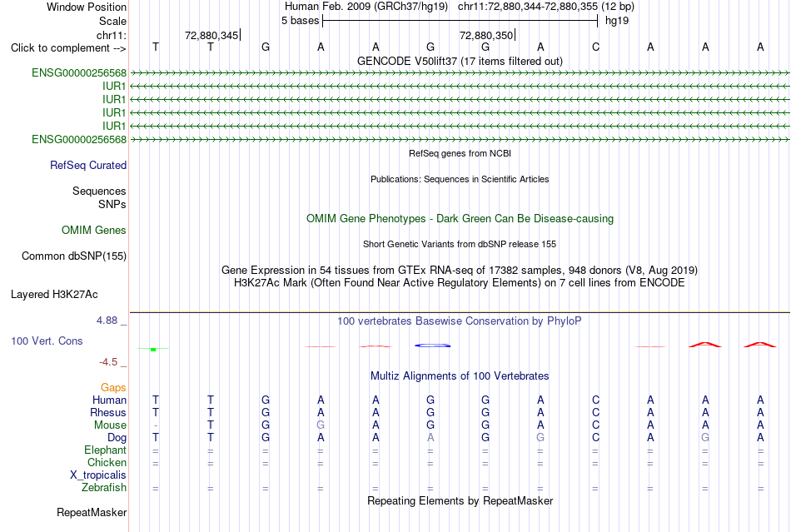Click the OMIM Gene Phenotypes green title
This screenshot has height=532, width=791.
460,219
